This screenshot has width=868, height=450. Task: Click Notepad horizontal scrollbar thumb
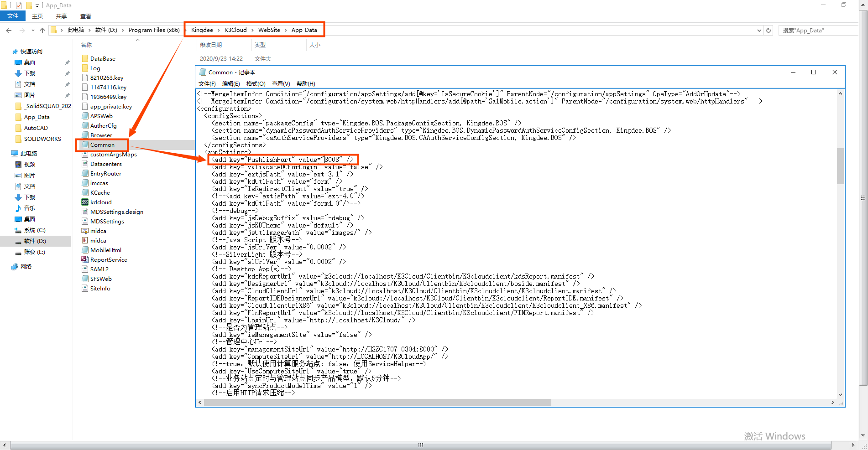378,402
